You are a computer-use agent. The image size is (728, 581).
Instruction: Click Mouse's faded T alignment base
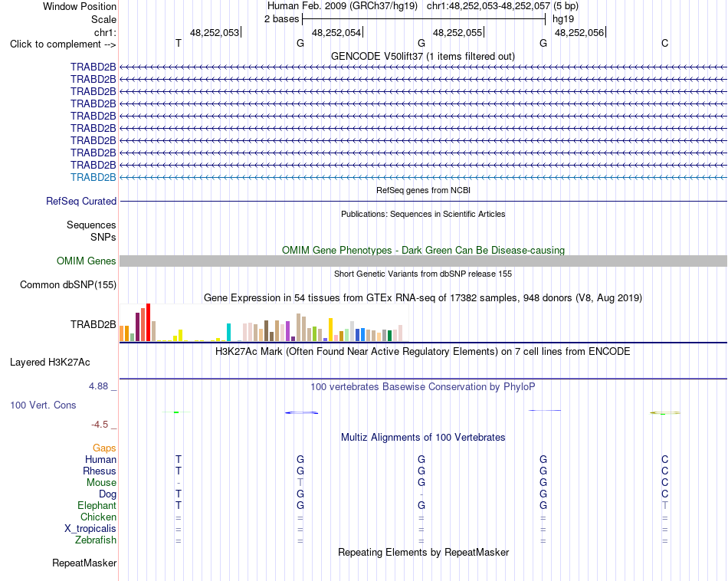[x=300, y=483]
